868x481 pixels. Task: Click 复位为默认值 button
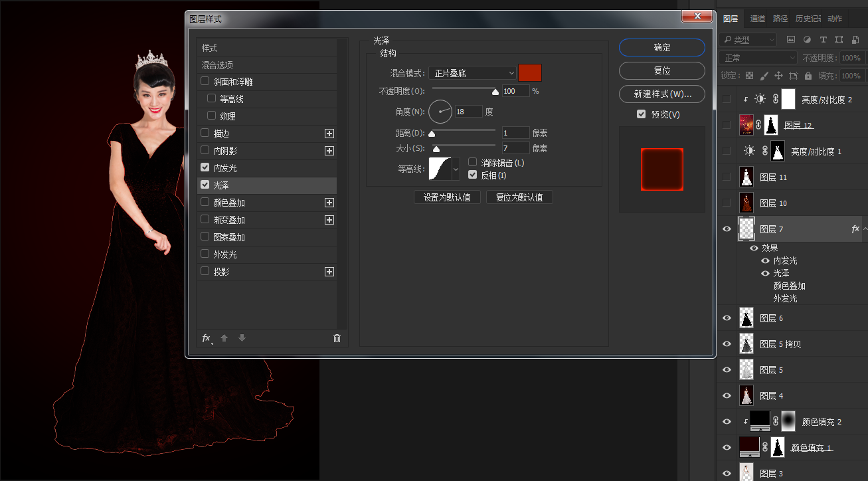[x=519, y=197]
